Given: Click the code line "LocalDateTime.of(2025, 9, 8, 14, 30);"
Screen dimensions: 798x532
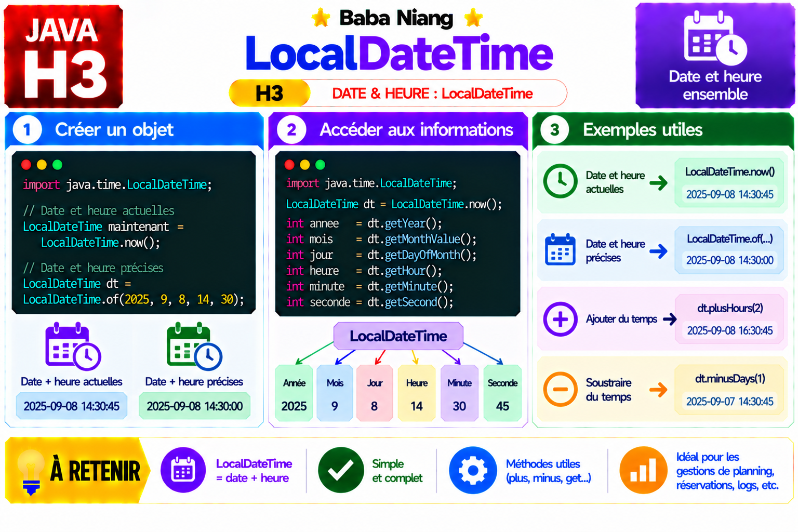Looking at the screenshot, I should click(x=134, y=300).
